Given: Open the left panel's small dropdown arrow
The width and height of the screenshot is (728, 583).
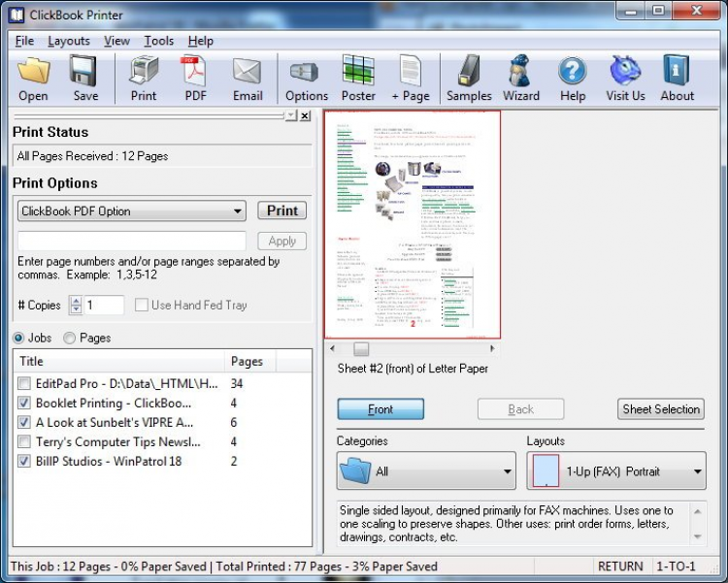Looking at the screenshot, I should pos(291,115).
